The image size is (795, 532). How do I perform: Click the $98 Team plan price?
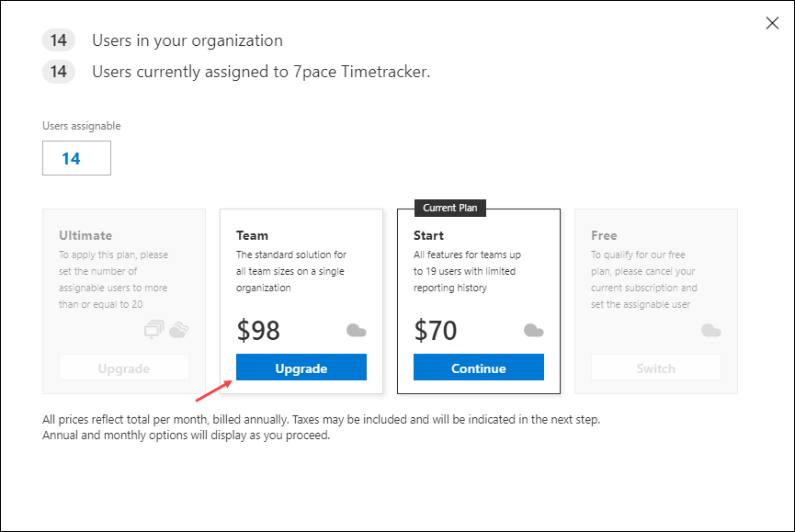(258, 331)
